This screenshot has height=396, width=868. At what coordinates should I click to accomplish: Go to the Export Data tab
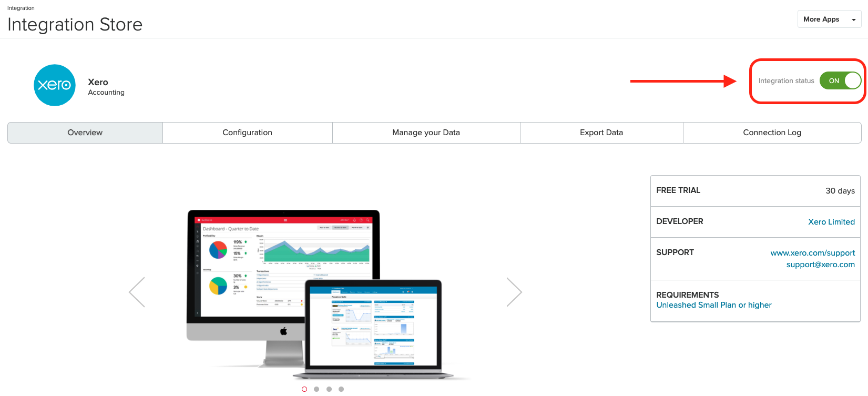coord(601,133)
